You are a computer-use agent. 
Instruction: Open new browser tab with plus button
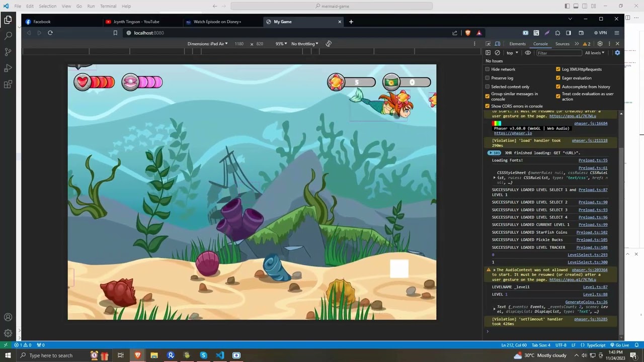[x=351, y=22]
